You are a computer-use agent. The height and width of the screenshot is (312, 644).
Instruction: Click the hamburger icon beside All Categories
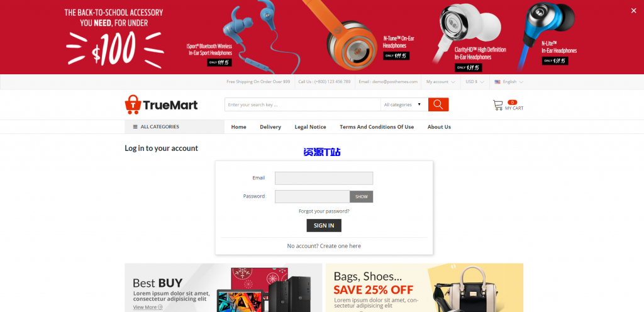[x=135, y=127]
